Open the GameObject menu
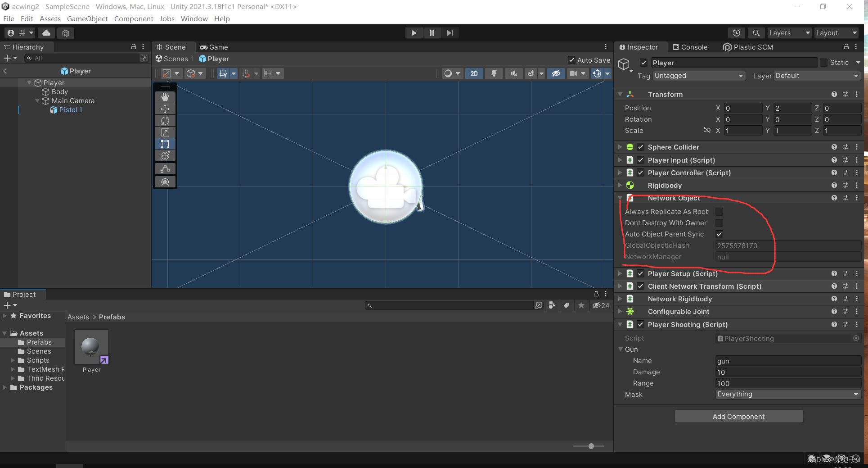The image size is (868, 468). tap(87, 18)
